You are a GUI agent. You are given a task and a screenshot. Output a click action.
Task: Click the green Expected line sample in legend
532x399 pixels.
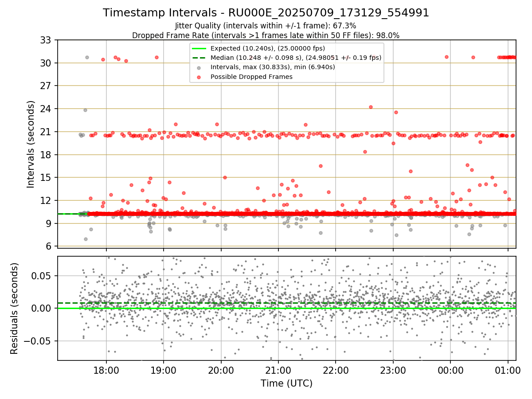pos(199,48)
